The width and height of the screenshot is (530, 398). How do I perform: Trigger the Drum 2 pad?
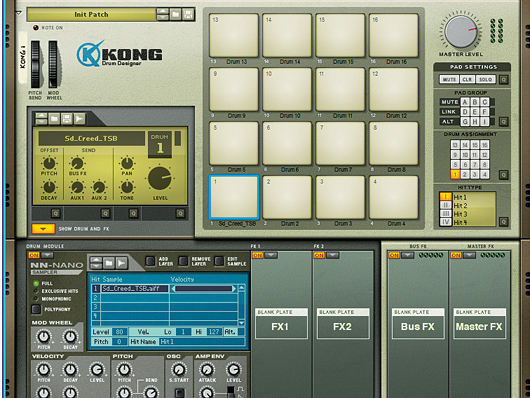287,197
